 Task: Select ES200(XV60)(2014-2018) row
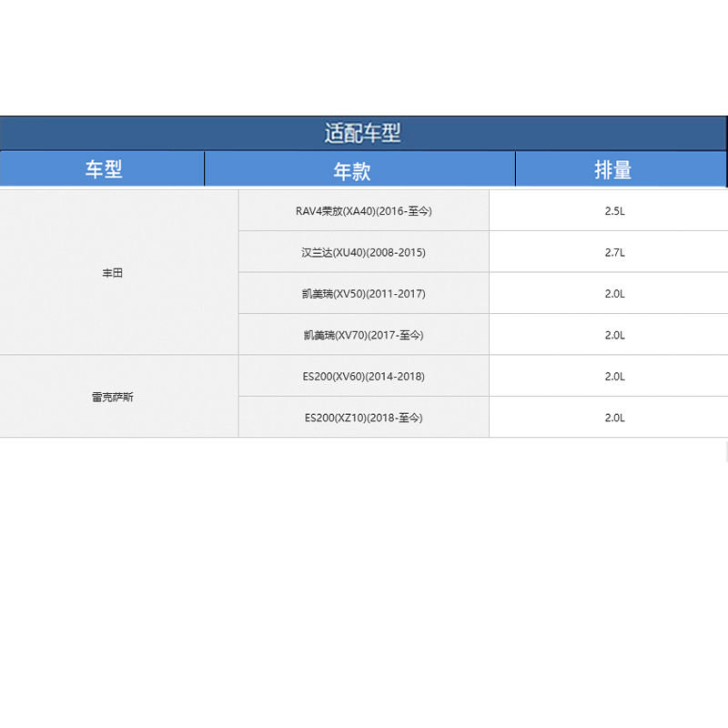(x=364, y=376)
